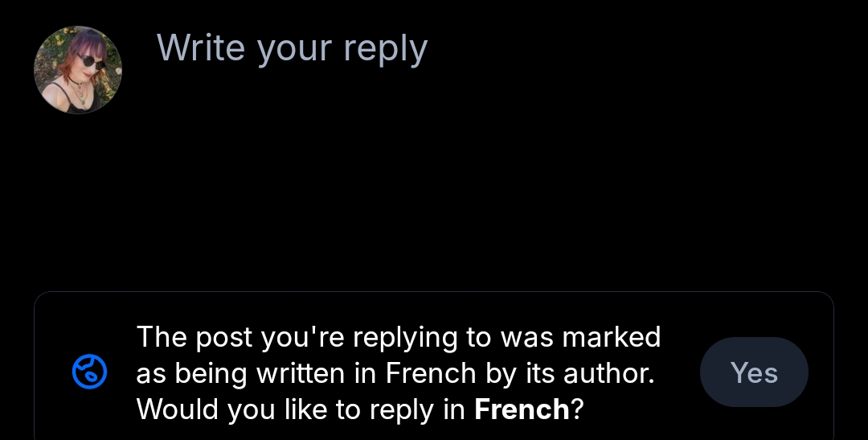The width and height of the screenshot is (868, 440).
Task: Open the profile picture with sunglasses
Action: pos(78,70)
